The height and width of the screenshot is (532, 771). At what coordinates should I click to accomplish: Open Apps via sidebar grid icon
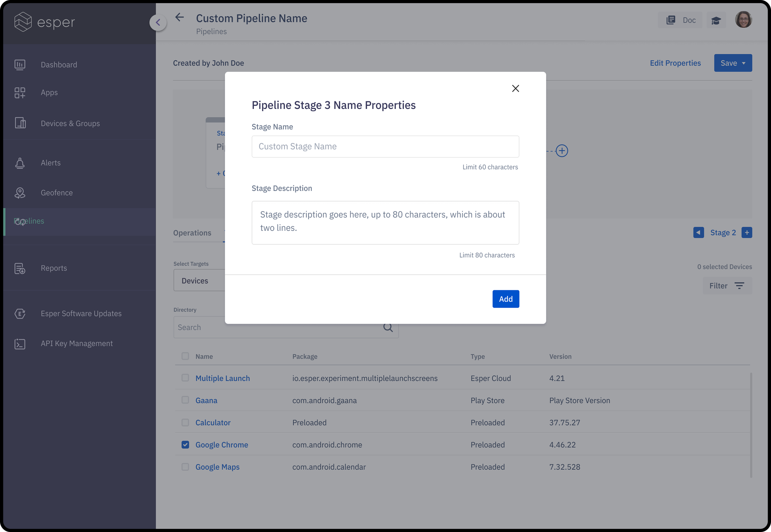pos(20,93)
